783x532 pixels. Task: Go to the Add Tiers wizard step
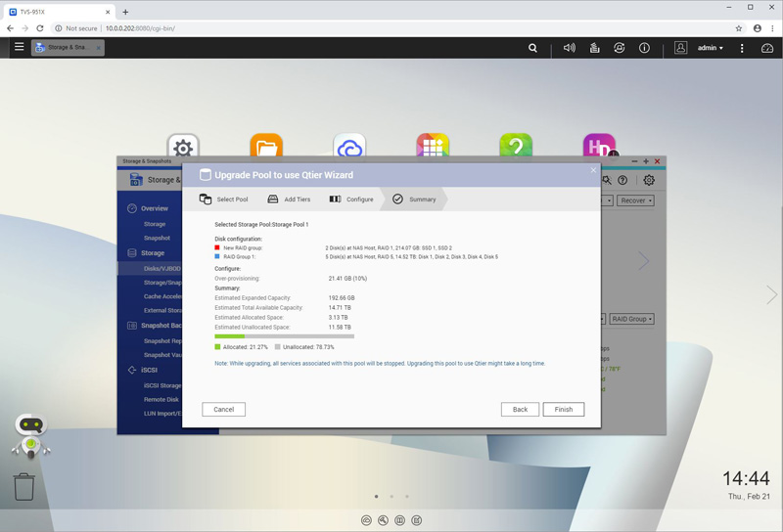pyautogui.click(x=289, y=199)
